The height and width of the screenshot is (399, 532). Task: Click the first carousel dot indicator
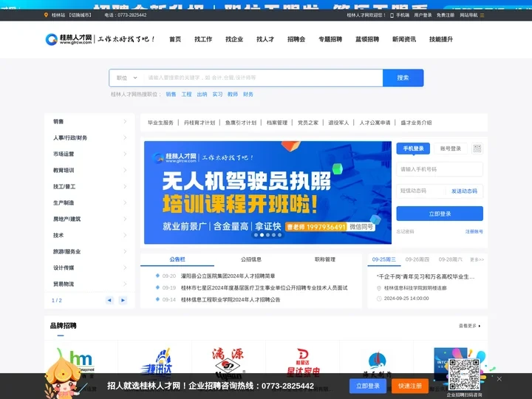[x=256, y=235]
